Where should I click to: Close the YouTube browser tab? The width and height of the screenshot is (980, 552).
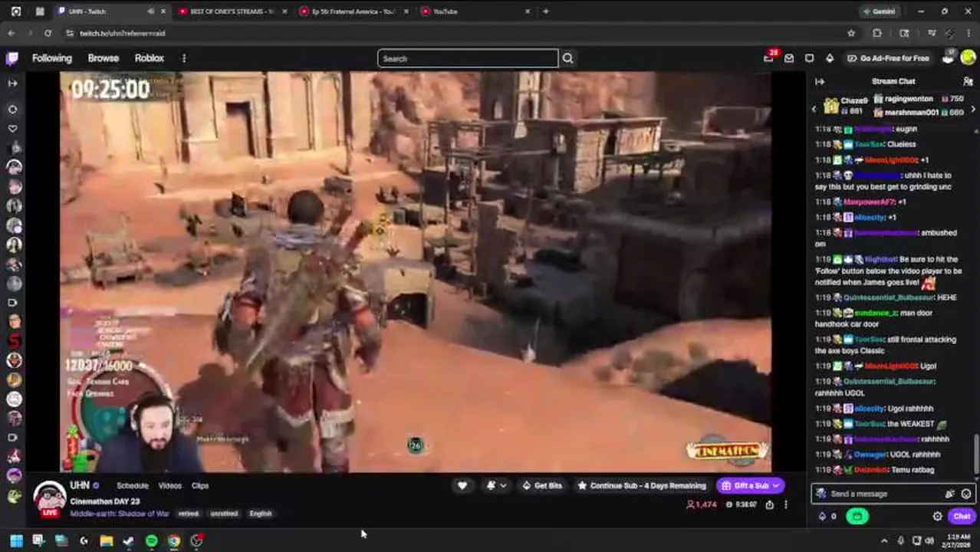(x=527, y=11)
